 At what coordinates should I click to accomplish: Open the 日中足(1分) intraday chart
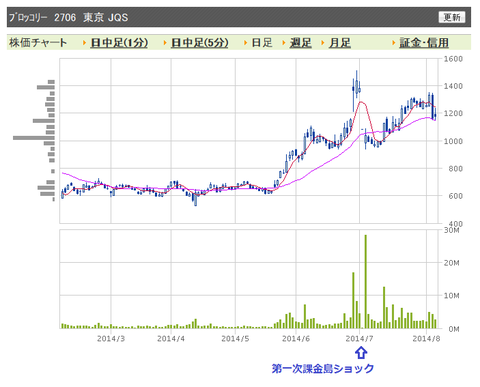119,43
